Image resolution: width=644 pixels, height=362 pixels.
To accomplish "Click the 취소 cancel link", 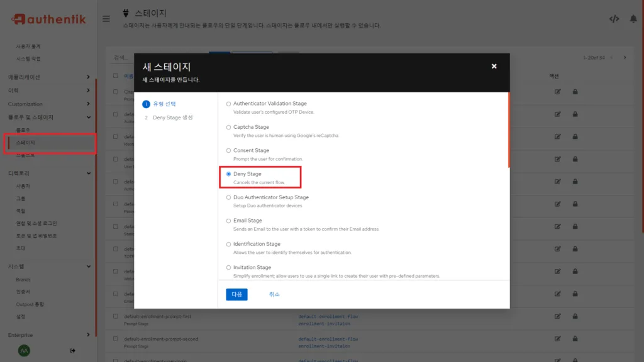I will (x=274, y=294).
